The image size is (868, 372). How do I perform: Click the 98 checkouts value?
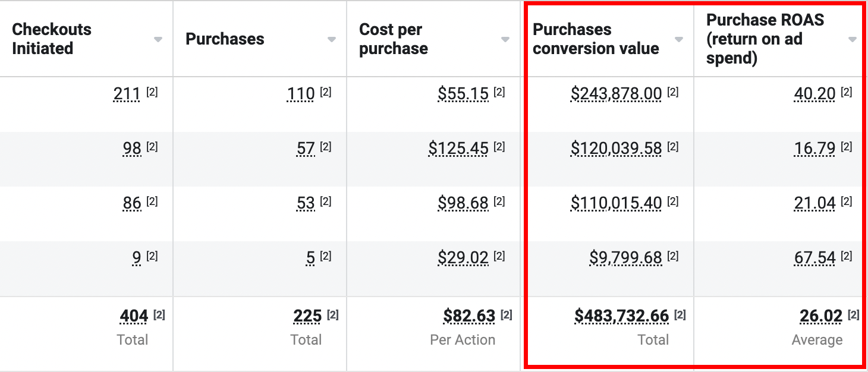(x=132, y=149)
